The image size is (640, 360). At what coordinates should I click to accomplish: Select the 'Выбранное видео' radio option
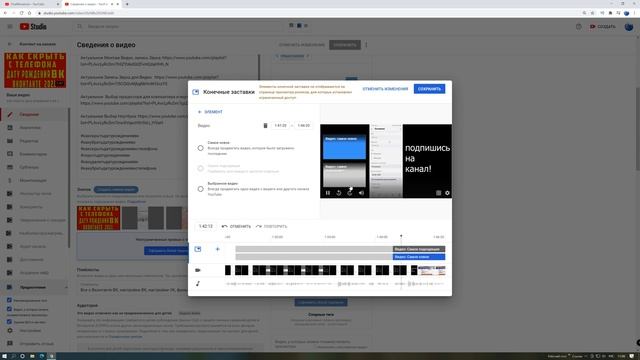pos(200,189)
